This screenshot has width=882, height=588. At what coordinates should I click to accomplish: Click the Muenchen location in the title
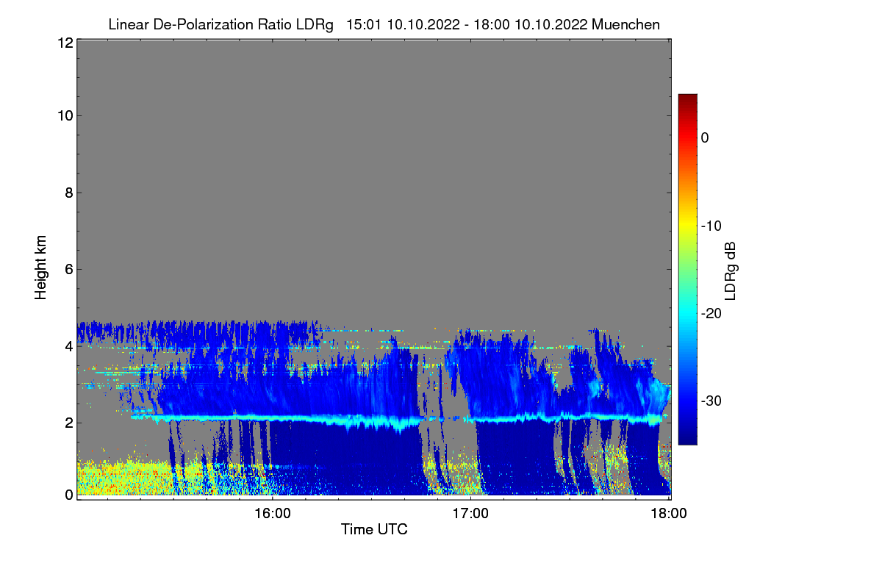pos(625,24)
